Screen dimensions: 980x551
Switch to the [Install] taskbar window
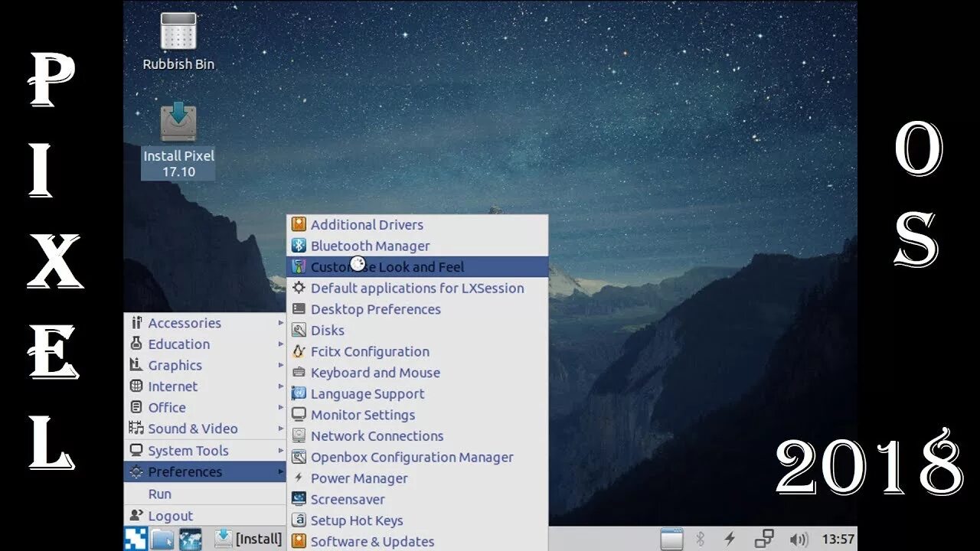coord(248,539)
